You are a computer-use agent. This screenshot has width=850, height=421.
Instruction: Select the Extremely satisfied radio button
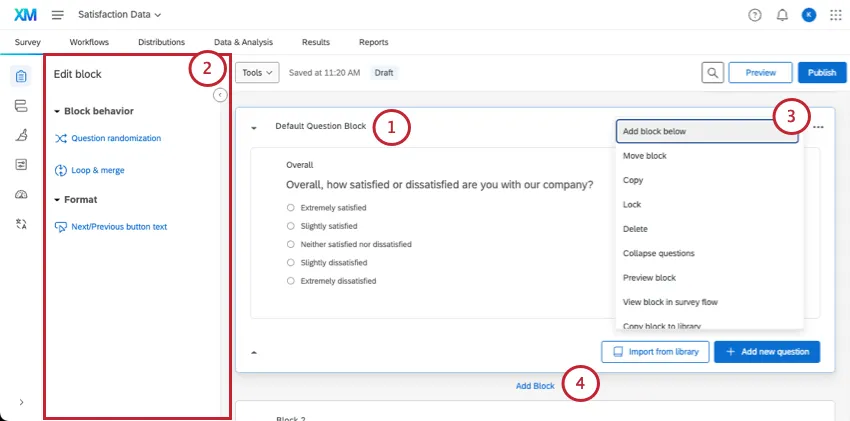point(290,208)
